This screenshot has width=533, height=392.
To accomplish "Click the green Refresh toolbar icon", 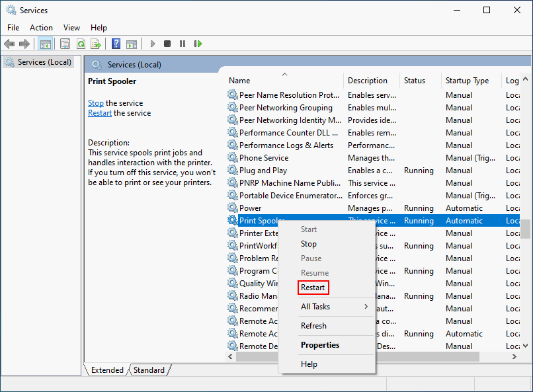I will [x=81, y=44].
